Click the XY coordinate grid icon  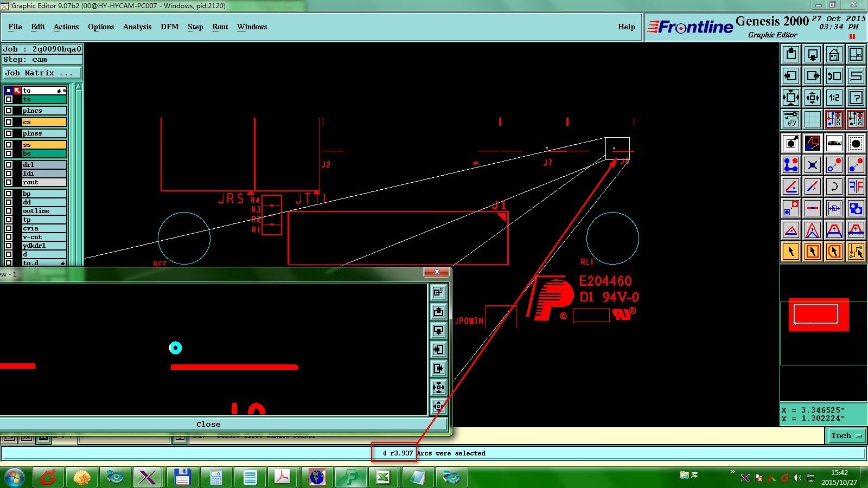[856, 54]
